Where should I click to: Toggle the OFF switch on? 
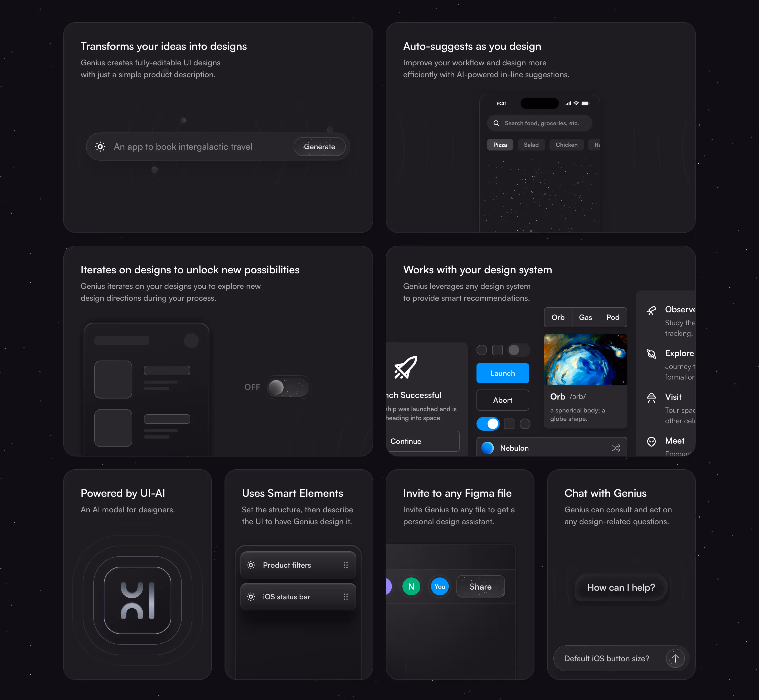288,387
